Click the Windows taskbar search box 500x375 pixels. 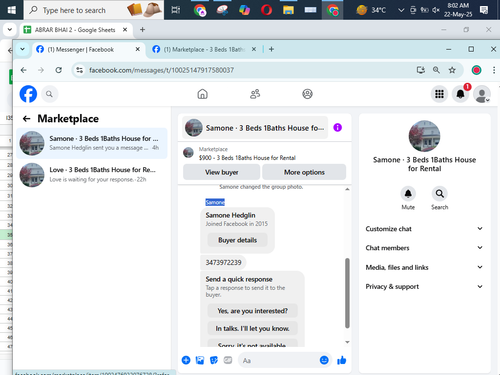(x=94, y=10)
